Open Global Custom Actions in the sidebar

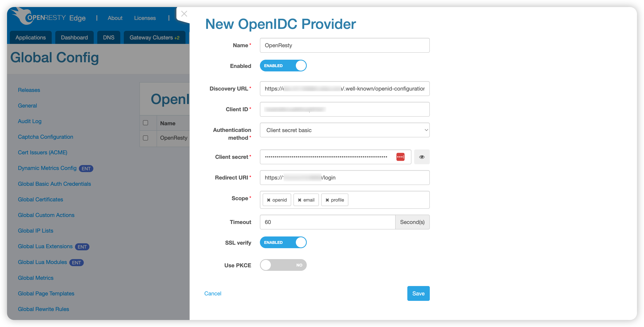click(46, 215)
